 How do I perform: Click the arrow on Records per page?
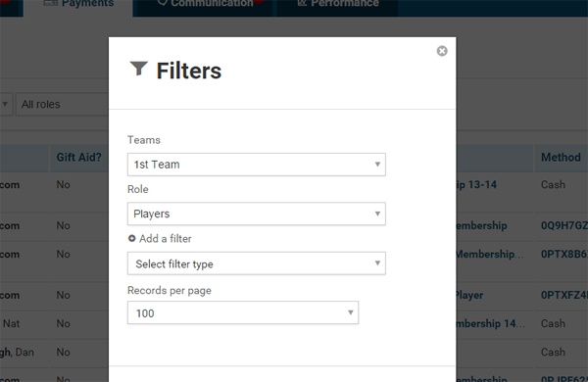click(351, 312)
